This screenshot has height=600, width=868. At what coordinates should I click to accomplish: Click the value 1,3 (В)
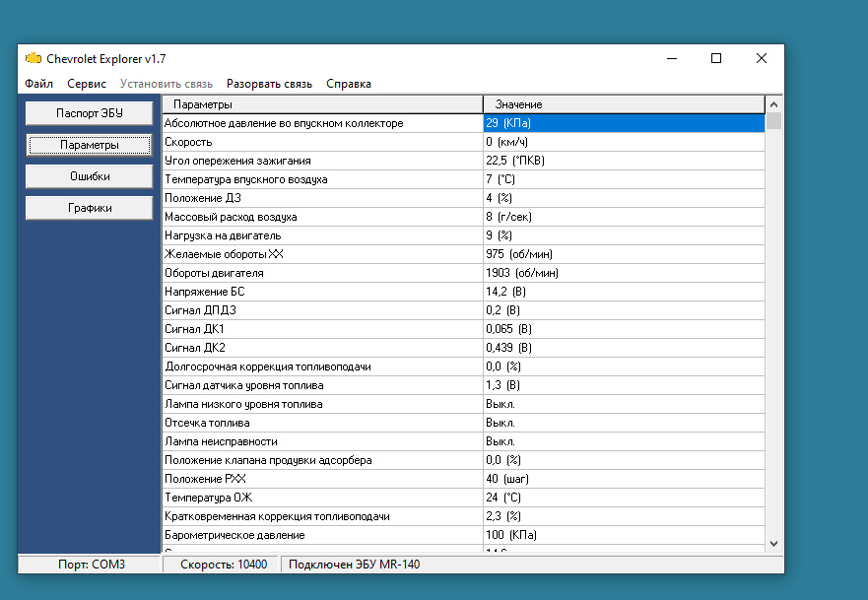(624, 385)
